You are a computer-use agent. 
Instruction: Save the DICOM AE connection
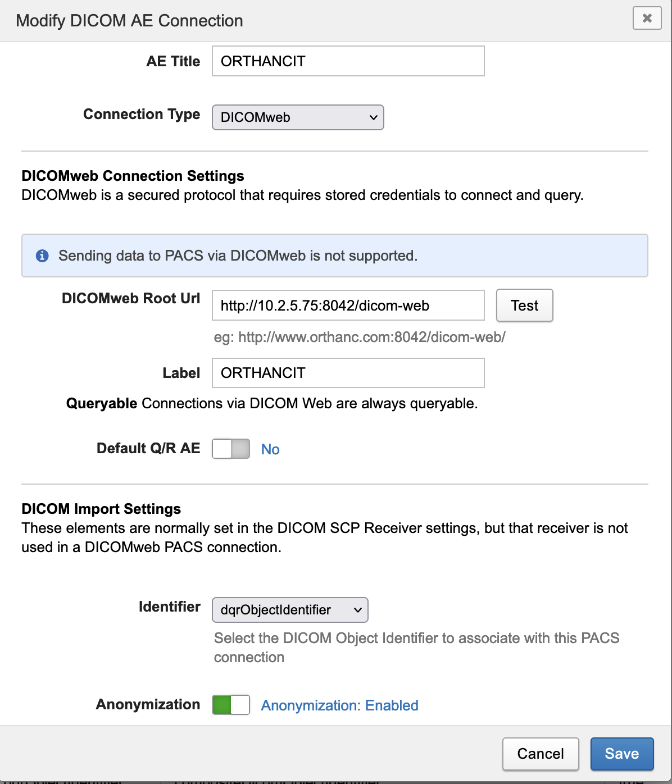621,754
